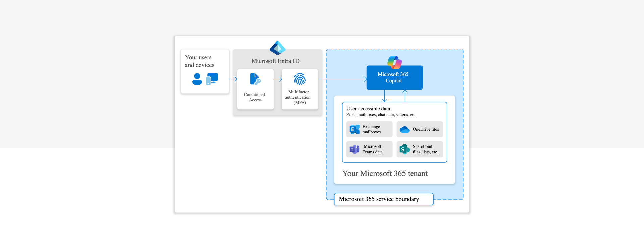The image size is (644, 236).
Task: Click the "Microsoft Entra ID" heading
Action: [275, 61]
